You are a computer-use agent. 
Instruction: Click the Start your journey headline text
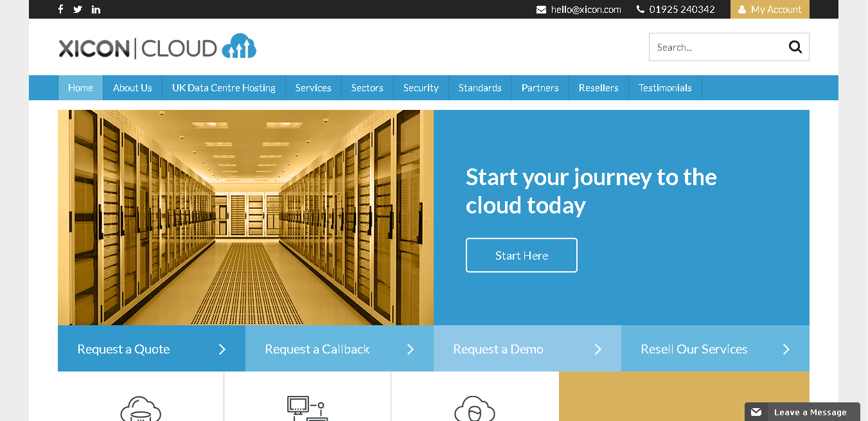click(x=591, y=191)
